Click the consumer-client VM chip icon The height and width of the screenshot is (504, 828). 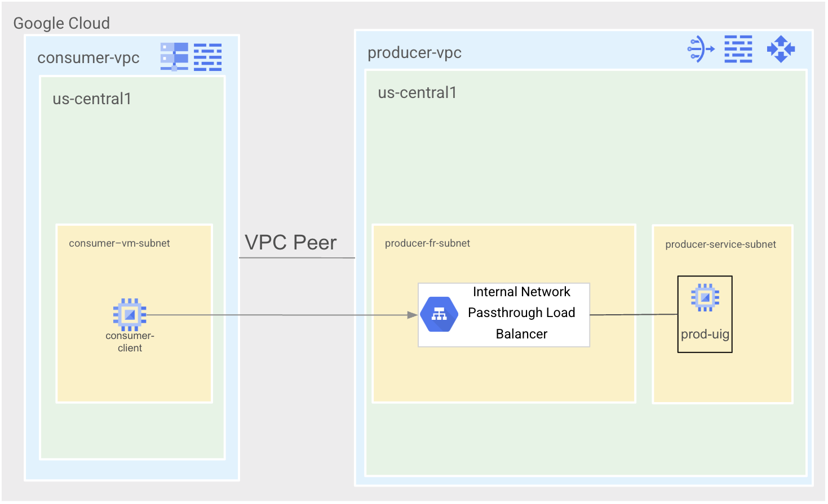[x=130, y=314]
